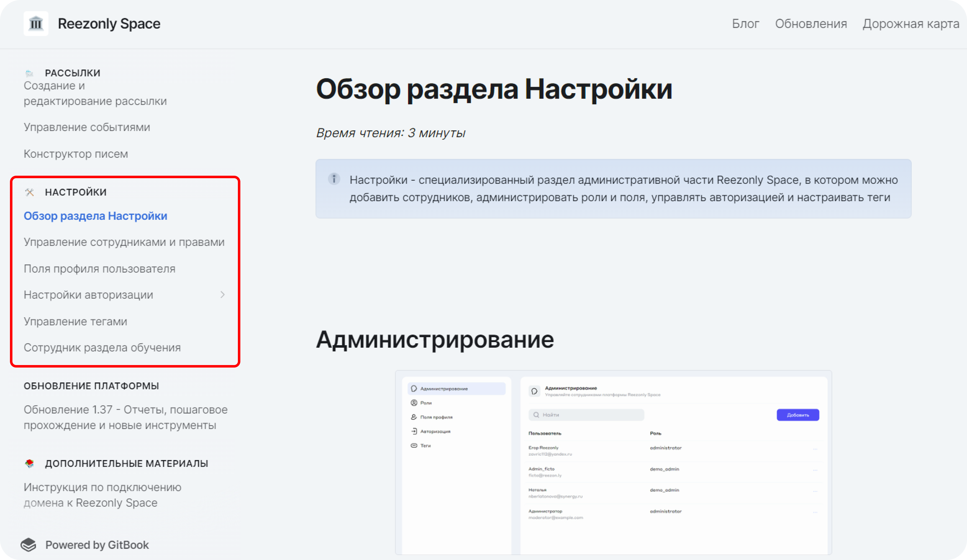Click the GitBook logo icon
967x560 pixels.
click(x=28, y=545)
